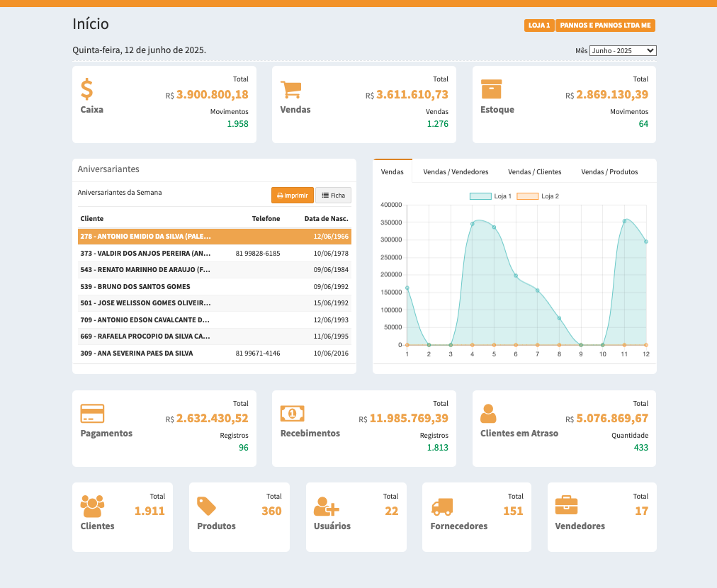Click the Caixa dollar sign icon
The height and width of the screenshot is (588, 717).
[86, 89]
